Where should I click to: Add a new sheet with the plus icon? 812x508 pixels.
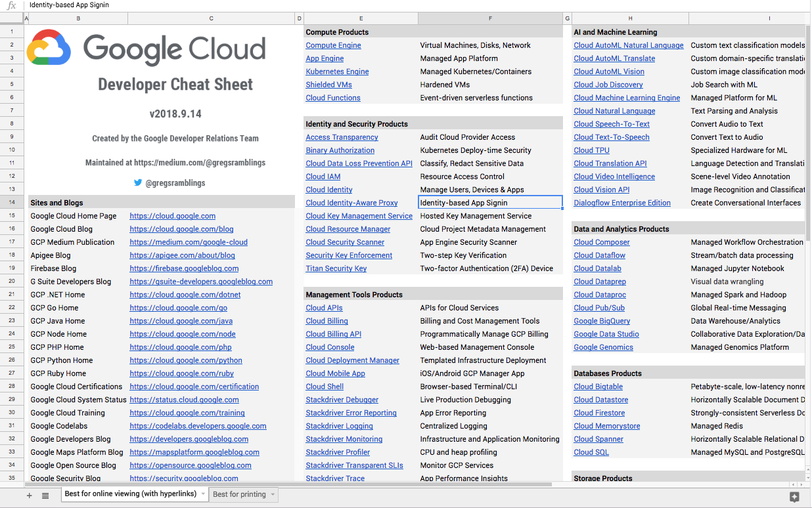[x=28, y=494]
